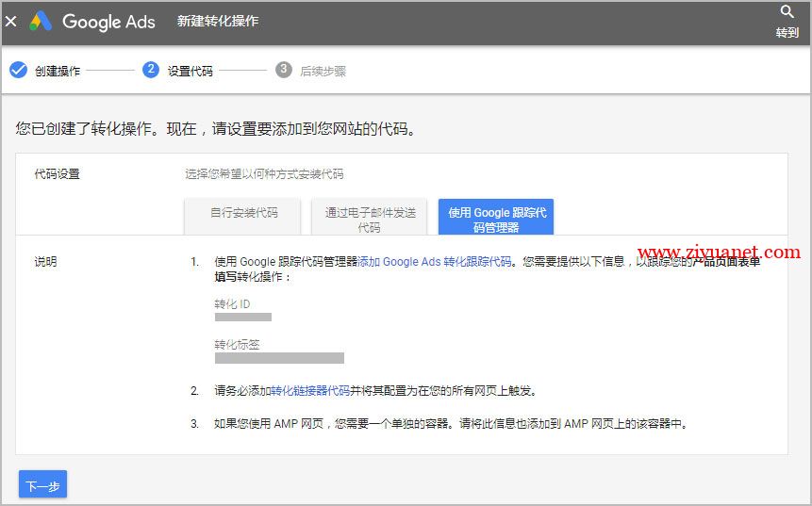Click the Google Ads wordmark text

(108, 21)
